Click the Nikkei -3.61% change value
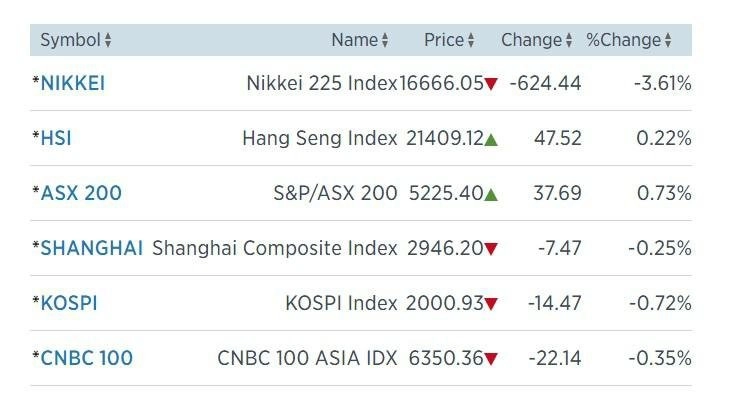The width and height of the screenshot is (739, 407). (x=663, y=83)
